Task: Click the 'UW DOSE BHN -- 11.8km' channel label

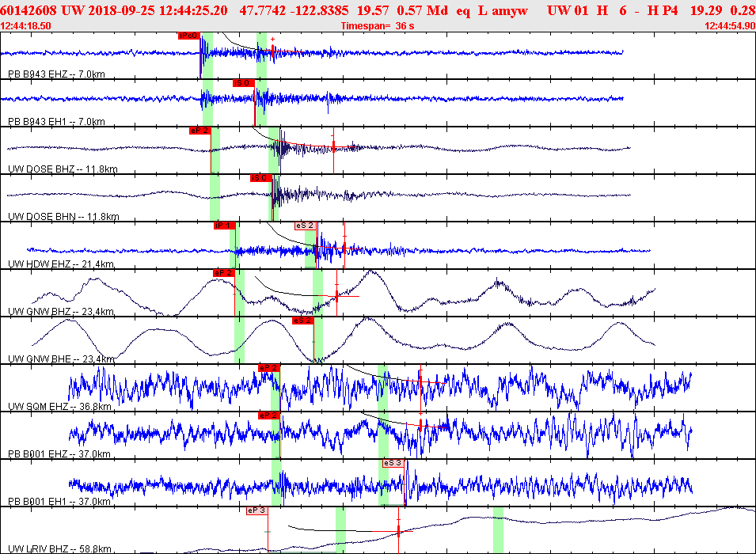Action: (x=63, y=217)
